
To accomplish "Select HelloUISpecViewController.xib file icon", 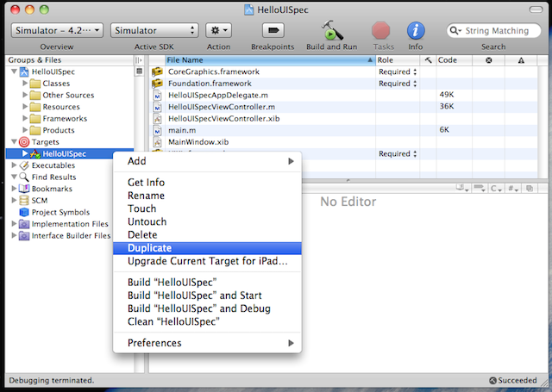I will 157,119.
